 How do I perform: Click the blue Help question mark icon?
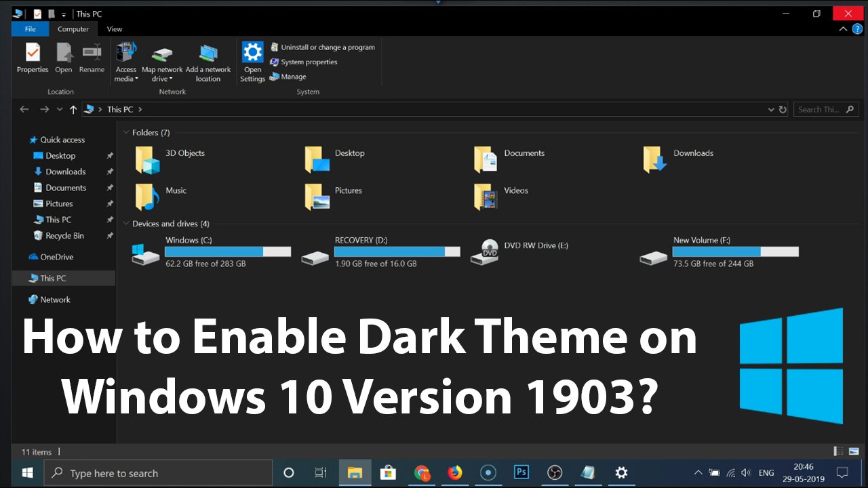pyautogui.click(x=857, y=29)
